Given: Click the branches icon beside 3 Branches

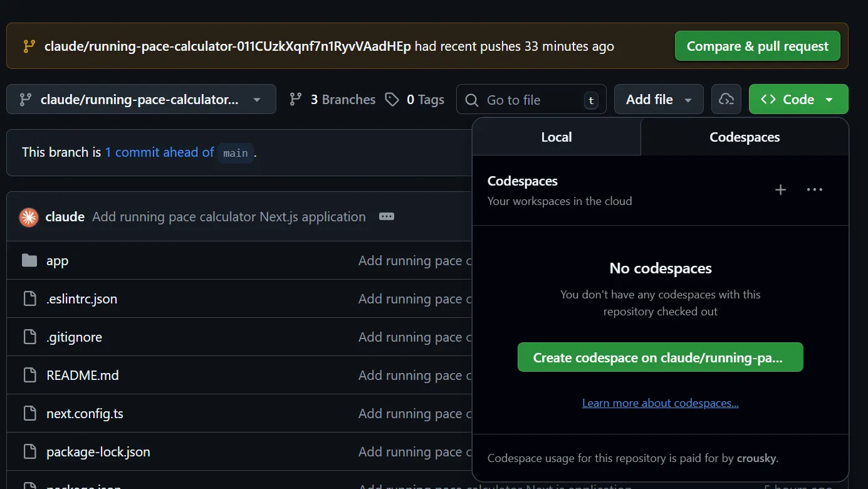Looking at the screenshot, I should pos(296,100).
